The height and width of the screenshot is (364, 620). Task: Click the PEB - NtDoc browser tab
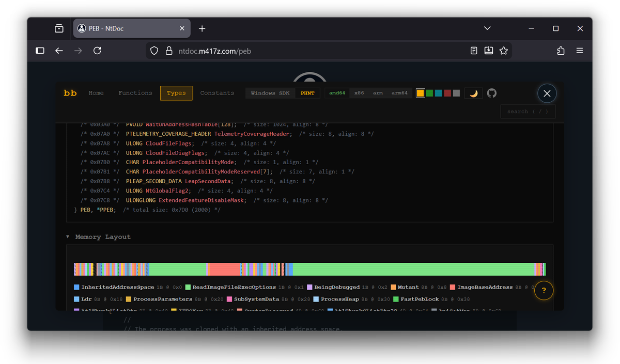click(132, 28)
